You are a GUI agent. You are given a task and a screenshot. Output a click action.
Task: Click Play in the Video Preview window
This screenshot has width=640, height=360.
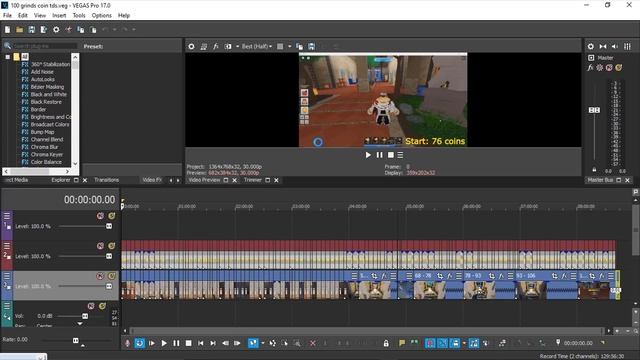click(368, 155)
